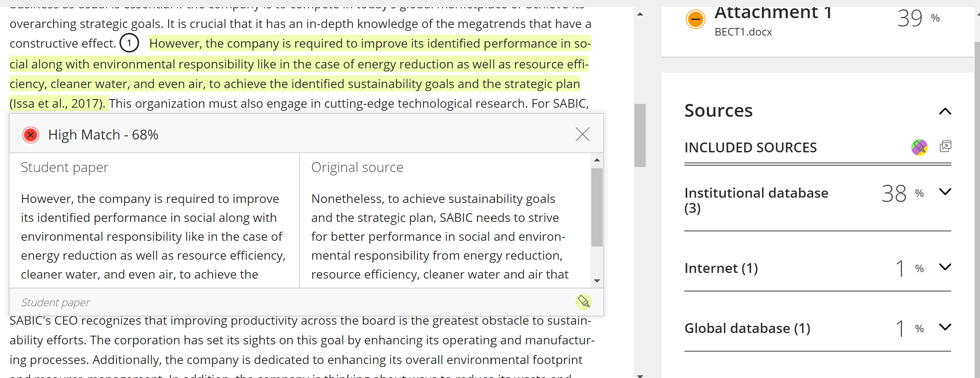Click popup comparison scroll up arrow
The width and height of the screenshot is (980, 378).
(x=597, y=160)
